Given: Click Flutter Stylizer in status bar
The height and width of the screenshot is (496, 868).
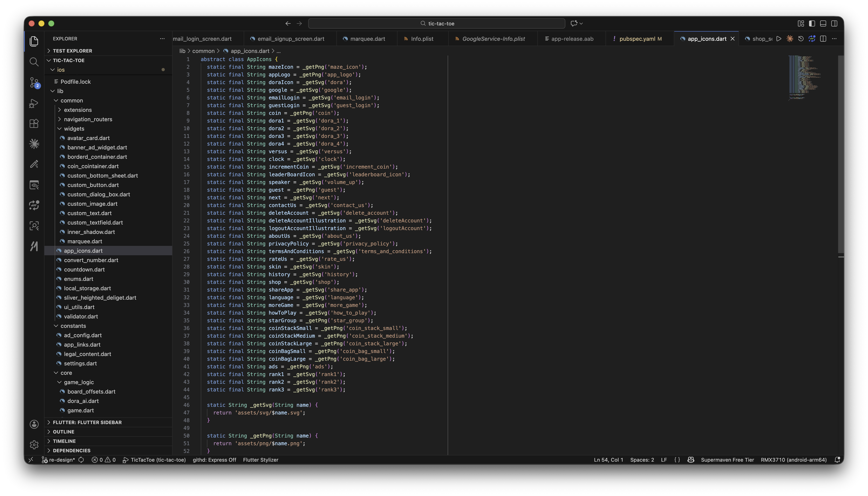Looking at the screenshot, I should (x=261, y=460).
